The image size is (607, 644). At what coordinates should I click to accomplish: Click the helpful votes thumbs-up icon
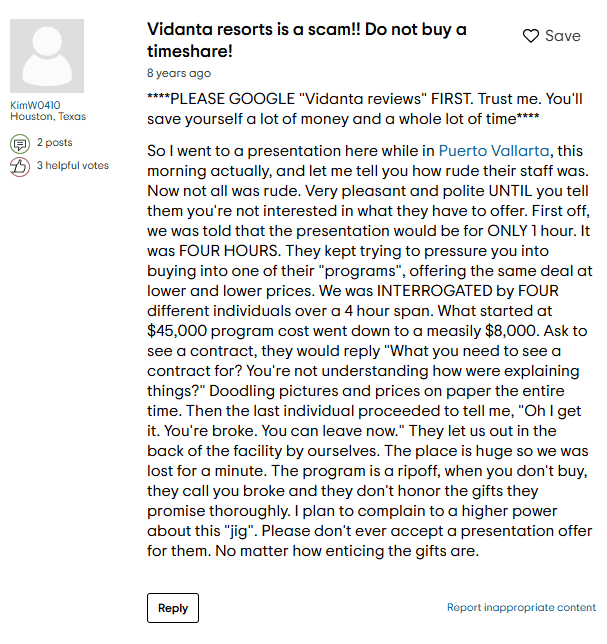point(19,166)
